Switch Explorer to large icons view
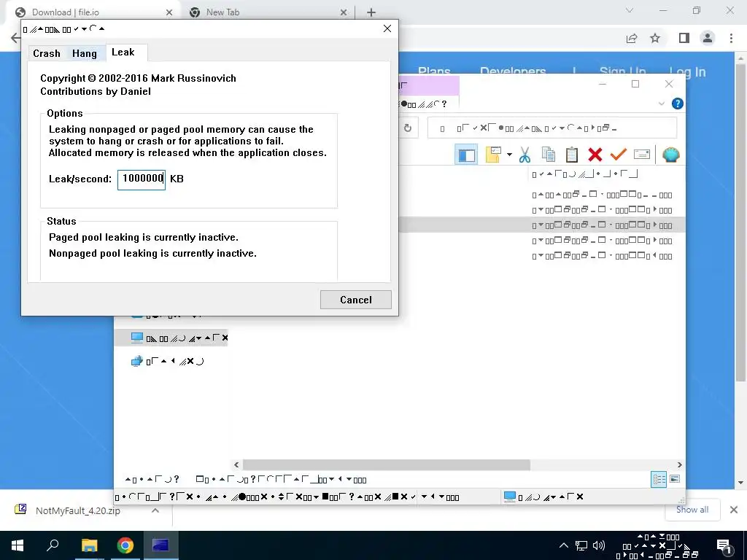The width and height of the screenshot is (747, 560). pos(675,479)
